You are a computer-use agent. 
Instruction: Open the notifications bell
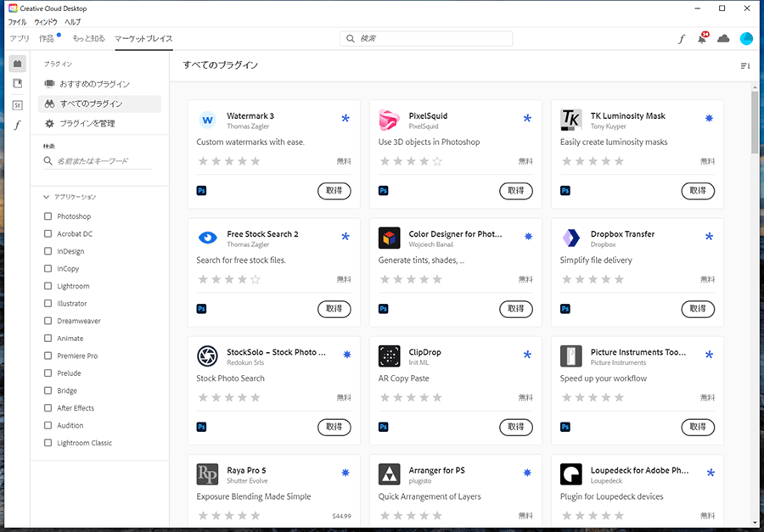(x=702, y=38)
